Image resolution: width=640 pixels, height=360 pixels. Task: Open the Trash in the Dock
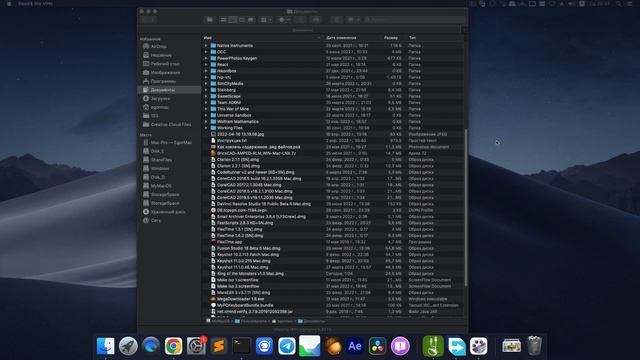tap(534, 346)
